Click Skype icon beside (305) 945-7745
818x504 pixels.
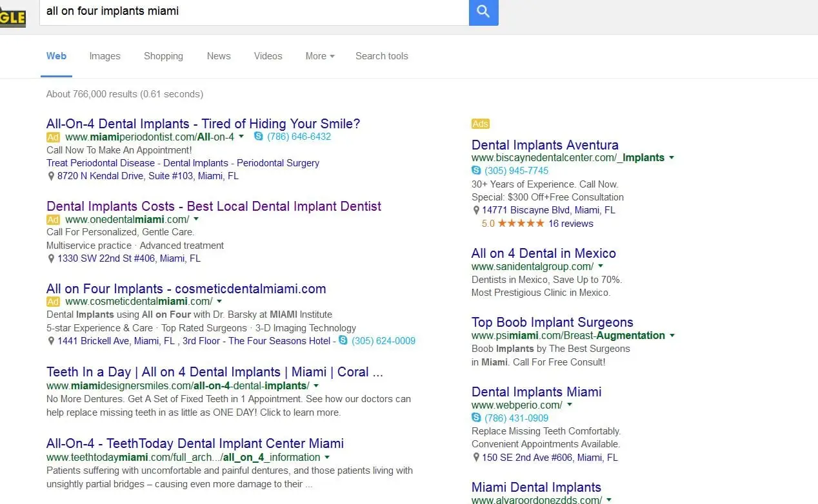coord(476,171)
